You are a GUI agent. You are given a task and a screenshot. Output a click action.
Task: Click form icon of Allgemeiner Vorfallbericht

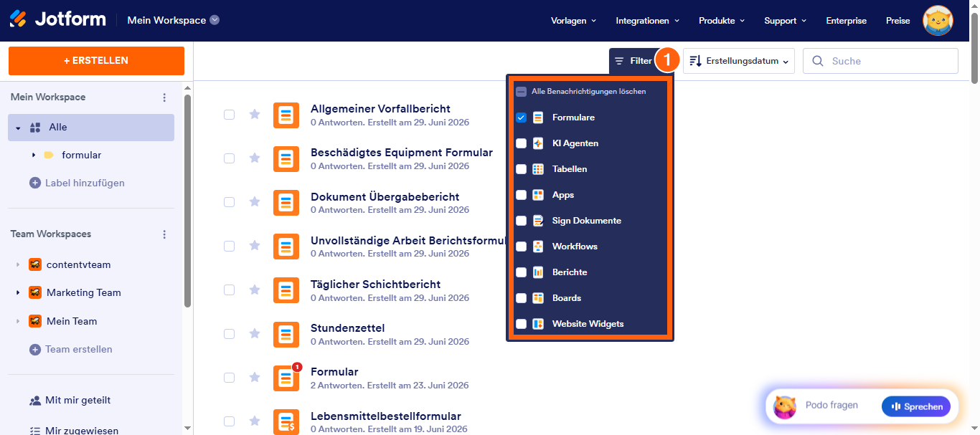click(x=286, y=115)
